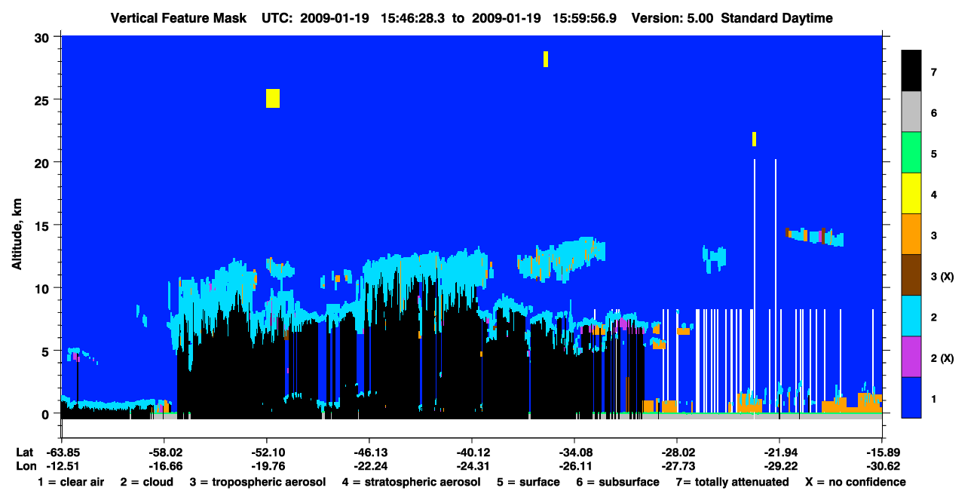
Task: Click the longitude value -26.11
Action: point(574,466)
